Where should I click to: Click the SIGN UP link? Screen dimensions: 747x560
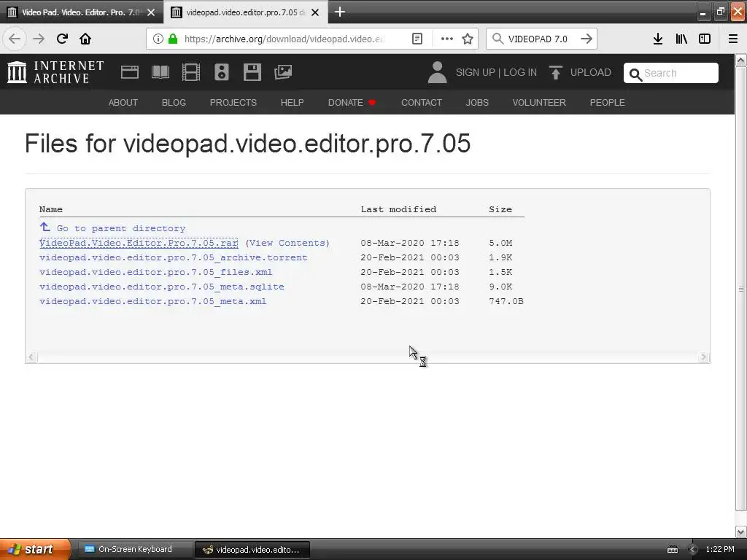point(476,72)
